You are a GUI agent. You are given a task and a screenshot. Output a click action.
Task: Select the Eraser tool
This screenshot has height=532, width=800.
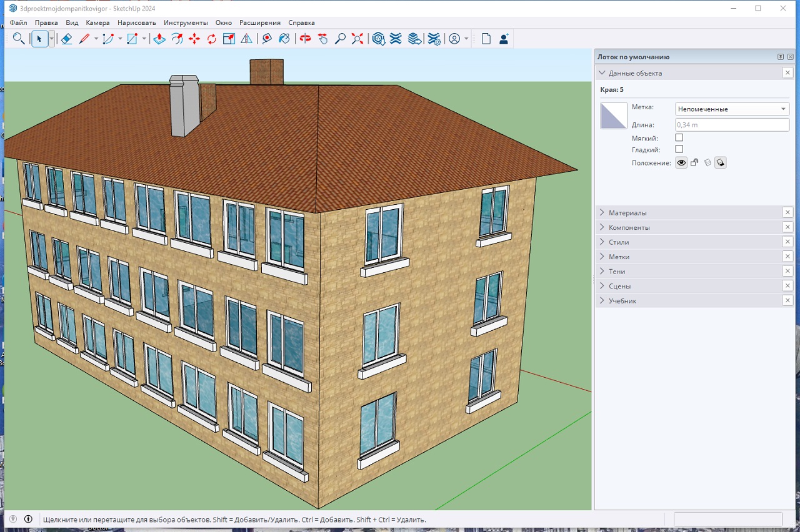[66, 39]
